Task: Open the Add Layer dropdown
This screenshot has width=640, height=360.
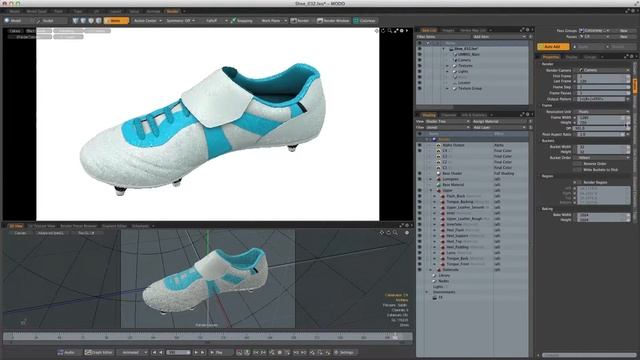Action: [x=499, y=127]
